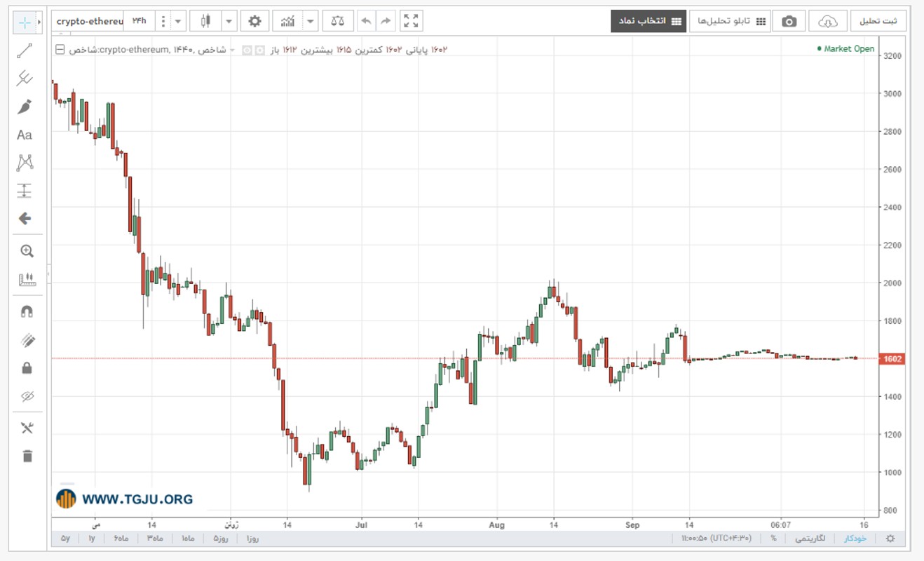924x561 pixels.
Task: Select the left arrow marker tool
Action: pos(25,219)
